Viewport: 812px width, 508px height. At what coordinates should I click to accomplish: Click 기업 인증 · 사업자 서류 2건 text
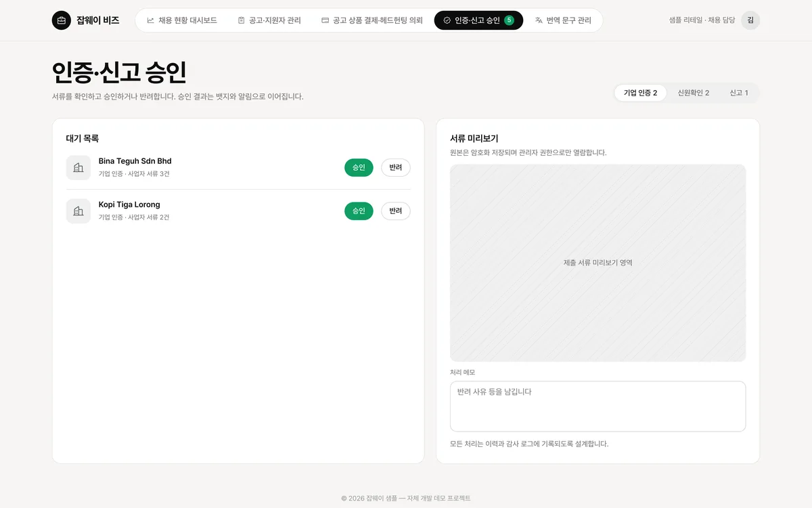[x=134, y=217]
